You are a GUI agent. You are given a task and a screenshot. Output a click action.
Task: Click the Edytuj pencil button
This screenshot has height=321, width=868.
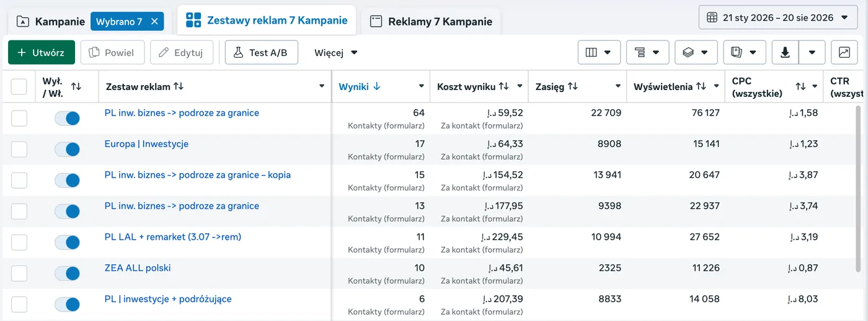coord(182,53)
